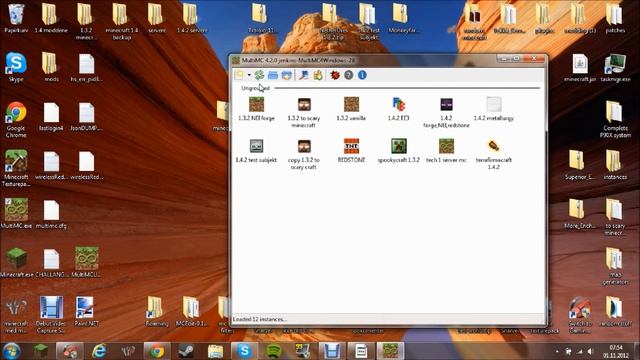This screenshot has width=640, height=360.
Task: Open MultiMC Settings wrench icon
Action: (303, 75)
